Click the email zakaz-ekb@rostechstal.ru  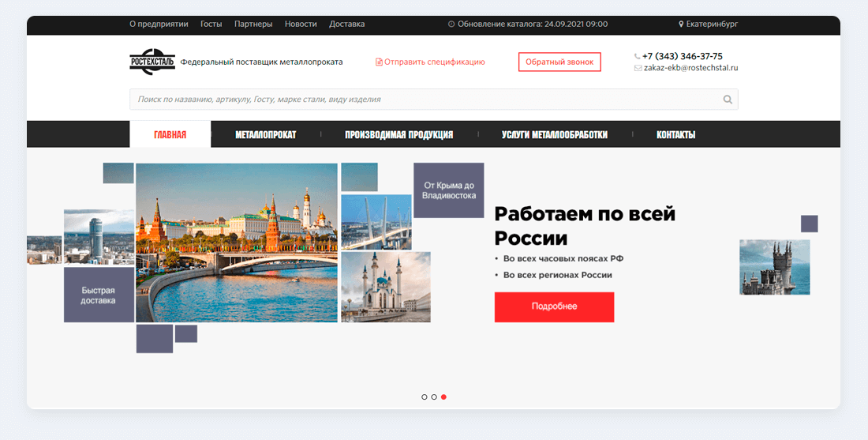[691, 68]
